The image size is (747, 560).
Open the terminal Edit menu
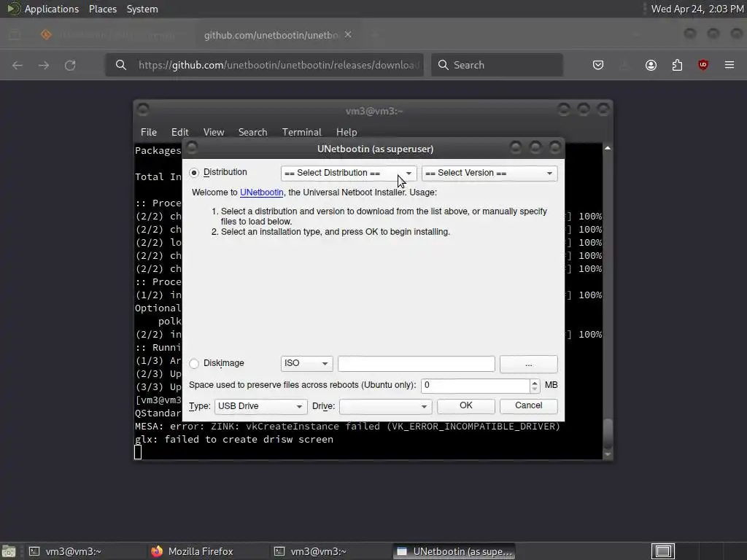coord(179,133)
